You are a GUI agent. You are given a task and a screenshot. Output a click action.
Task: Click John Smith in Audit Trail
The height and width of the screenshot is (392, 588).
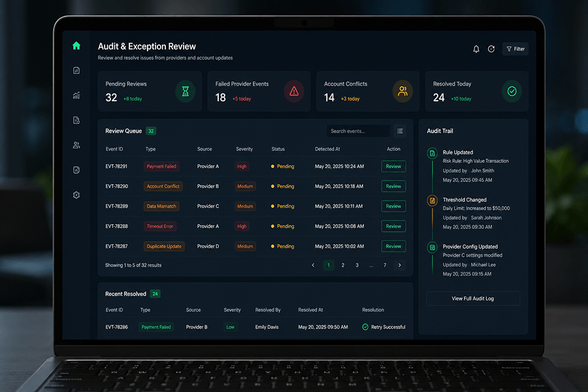(x=483, y=171)
